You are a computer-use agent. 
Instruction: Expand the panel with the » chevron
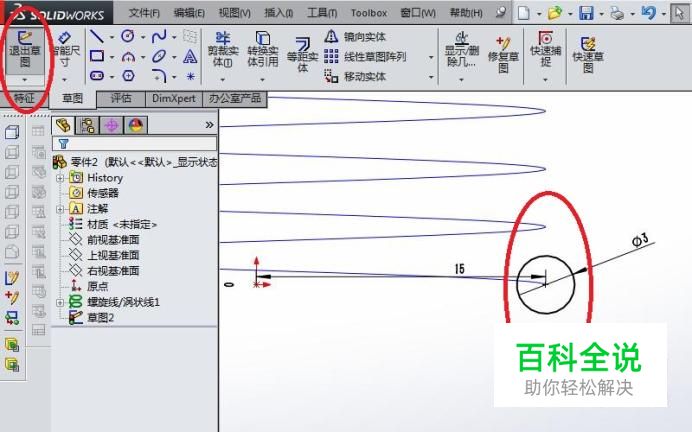210,125
